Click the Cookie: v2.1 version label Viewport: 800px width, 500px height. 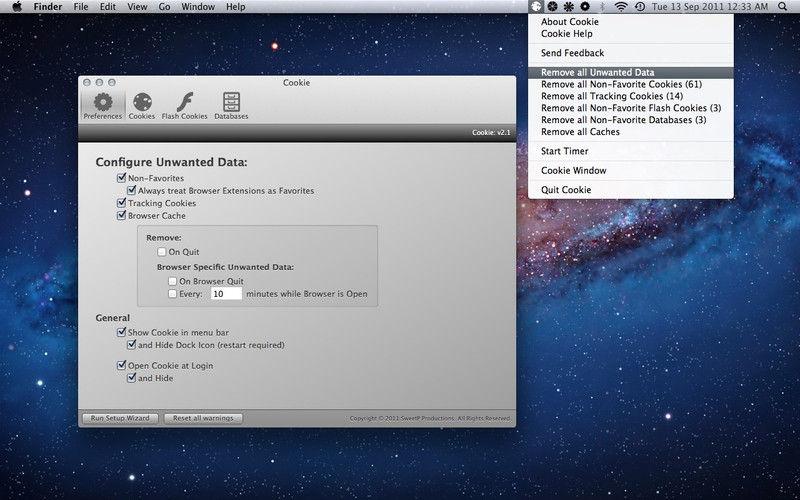[491, 133]
